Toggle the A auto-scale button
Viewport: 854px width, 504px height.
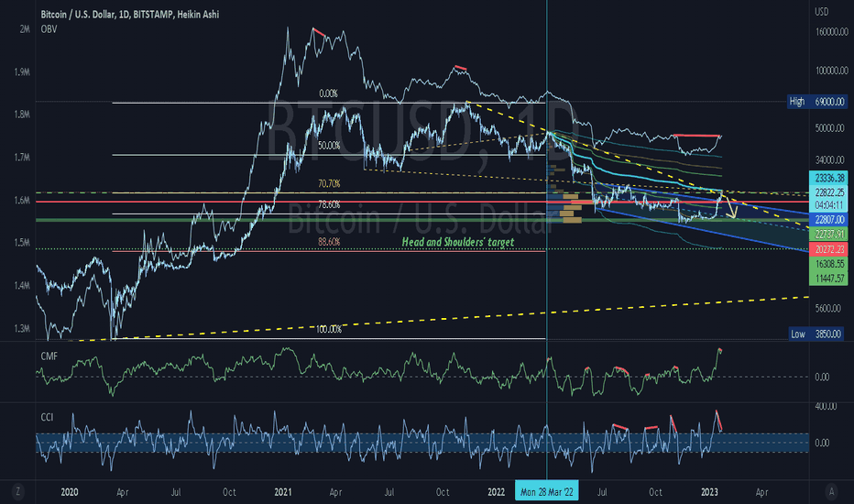[831, 491]
